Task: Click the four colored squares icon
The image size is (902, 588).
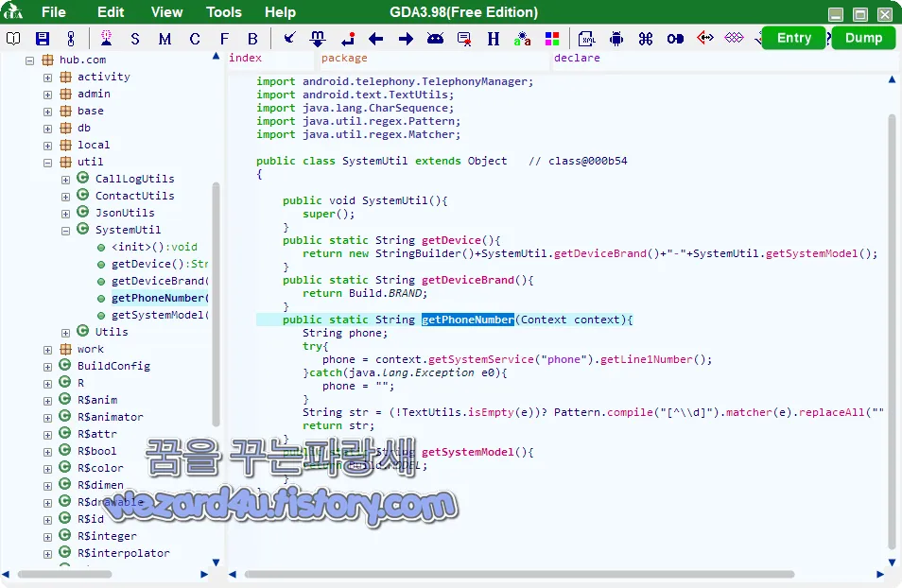Action: point(552,39)
